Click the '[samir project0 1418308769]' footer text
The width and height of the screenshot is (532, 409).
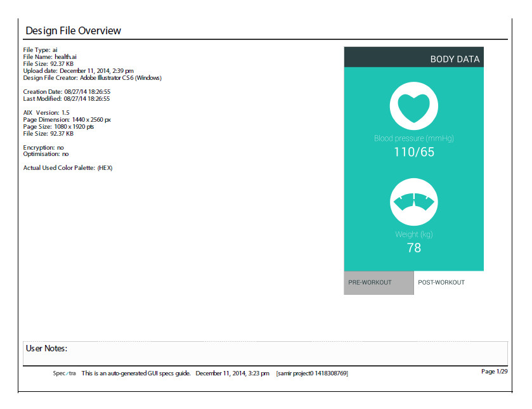pyautogui.click(x=312, y=373)
